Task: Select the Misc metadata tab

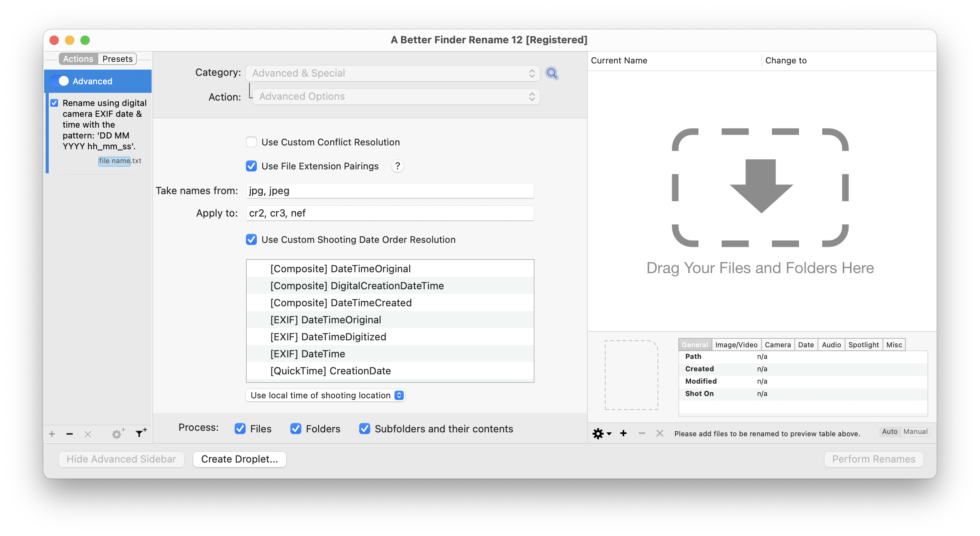Action: coord(894,345)
